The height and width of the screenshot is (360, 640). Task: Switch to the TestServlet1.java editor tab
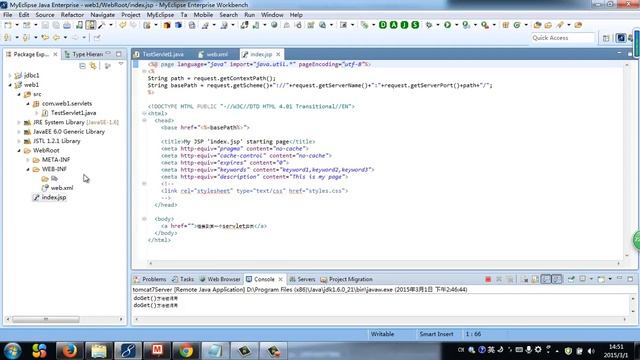coord(159,54)
